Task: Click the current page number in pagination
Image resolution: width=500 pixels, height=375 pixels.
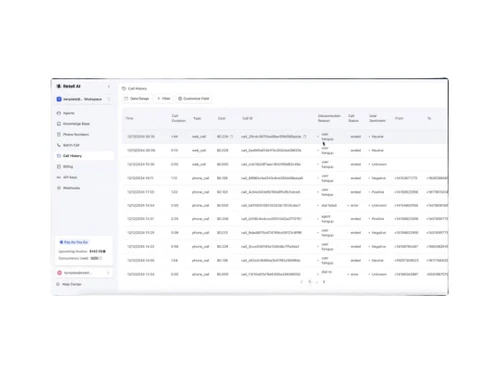Action: tap(310, 282)
